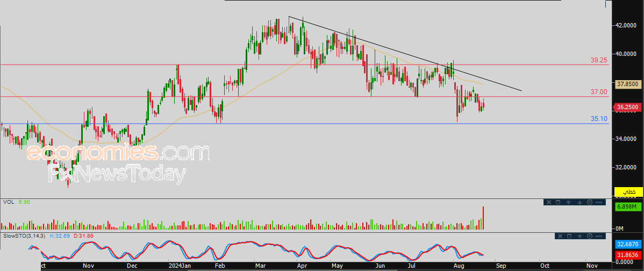Select the blue 35.10 horizontal support line
The image size is (644, 271).
coord(304,124)
